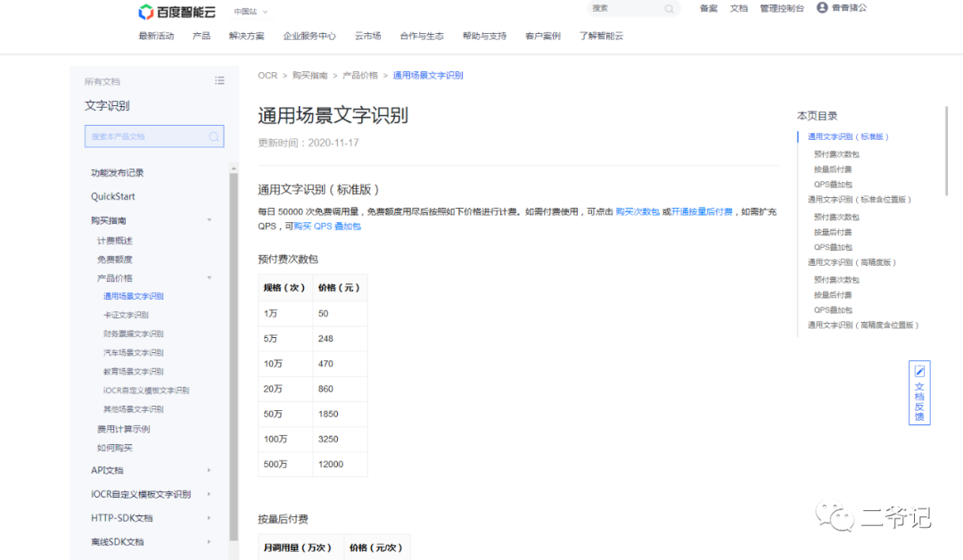Open the 产品 menu

point(202,36)
